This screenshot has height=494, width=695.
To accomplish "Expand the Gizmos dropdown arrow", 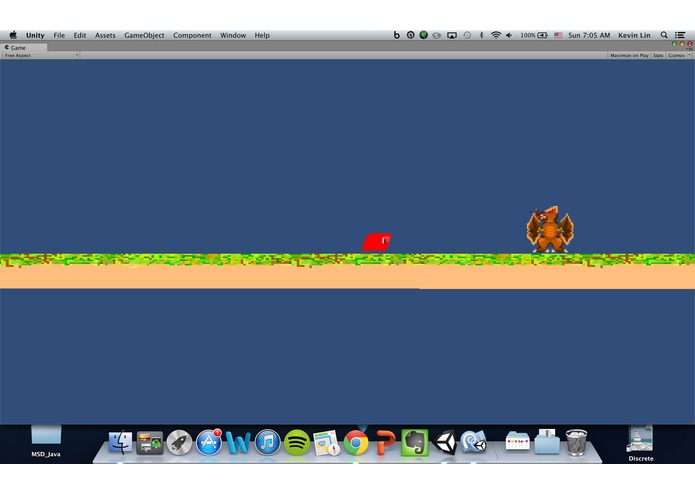I will point(689,55).
